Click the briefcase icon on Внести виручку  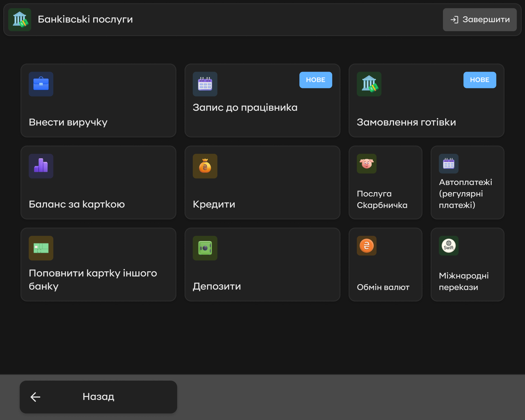tap(41, 84)
